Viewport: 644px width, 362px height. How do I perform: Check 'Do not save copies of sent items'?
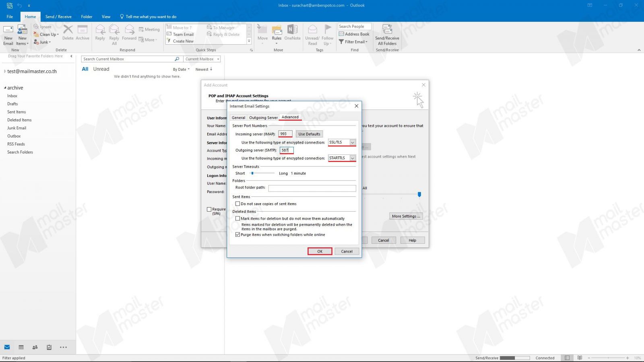coord(237,204)
